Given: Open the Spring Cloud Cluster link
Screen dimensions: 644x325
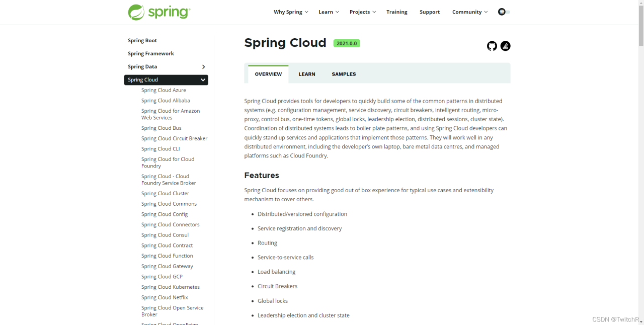Looking at the screenshot, I should click(166, 194).
